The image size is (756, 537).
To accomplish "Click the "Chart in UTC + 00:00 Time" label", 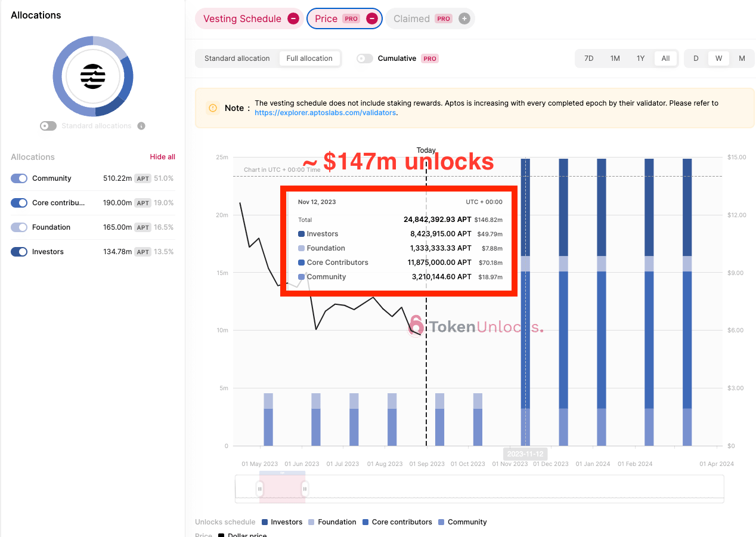I will (x=282, y=169).
